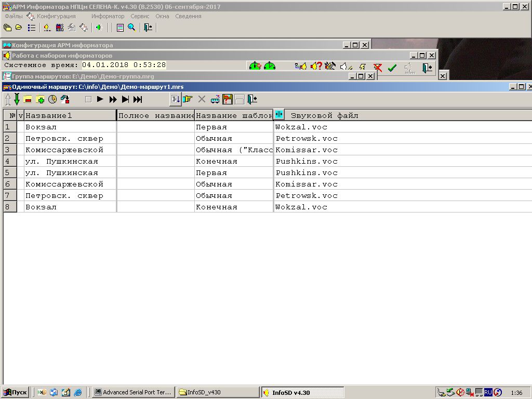This screenshot has height=399, width=532.
Task: Click the clock icon in route toolbar
Action: [x=52, y=99]
